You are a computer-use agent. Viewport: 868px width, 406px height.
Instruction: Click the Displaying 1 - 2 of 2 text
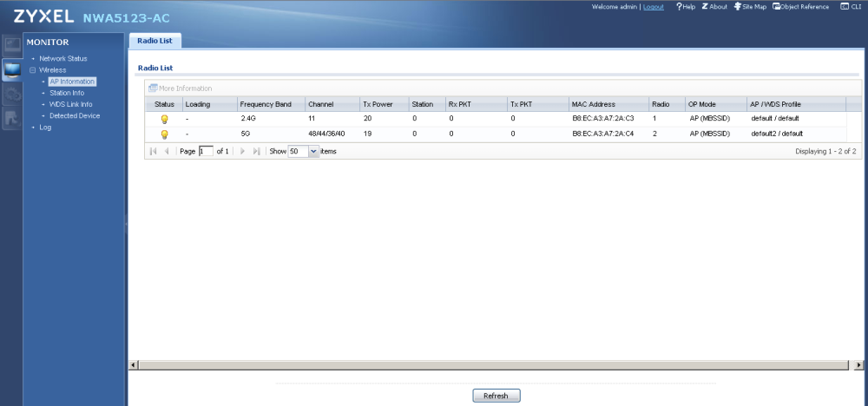click(825, 151)
